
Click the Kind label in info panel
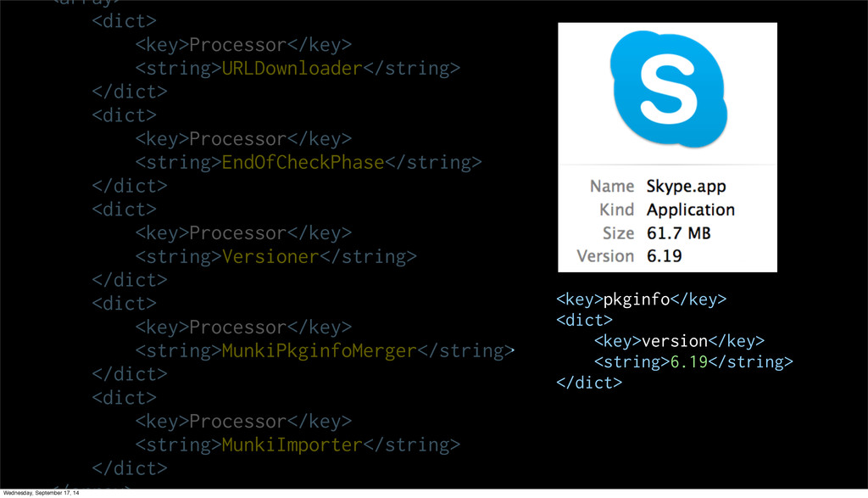(x=616, y=210)
